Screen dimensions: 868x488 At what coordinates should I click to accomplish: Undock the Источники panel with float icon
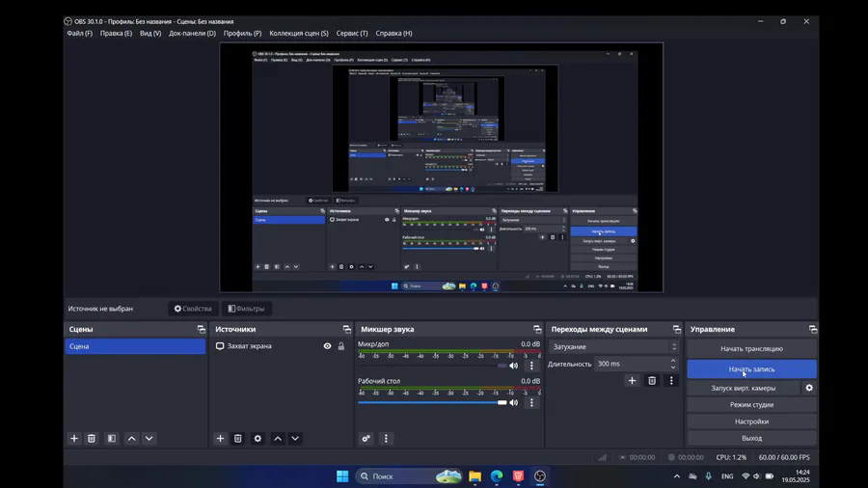click(x=347, y=329)
